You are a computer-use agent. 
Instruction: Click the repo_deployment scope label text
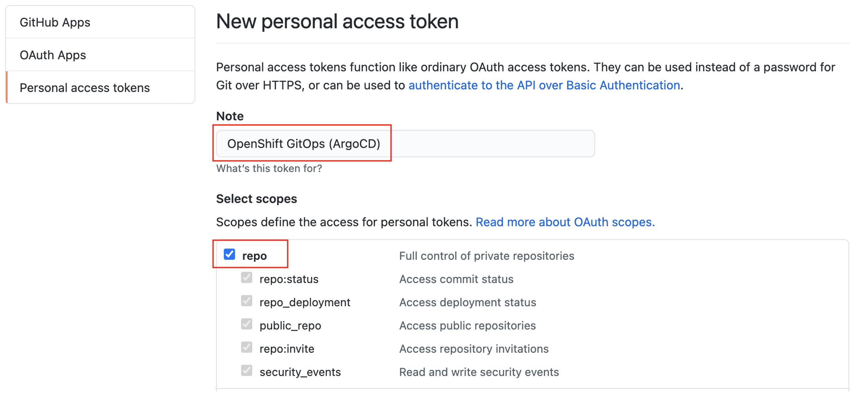pyautogui.click(x=305, y=303)
